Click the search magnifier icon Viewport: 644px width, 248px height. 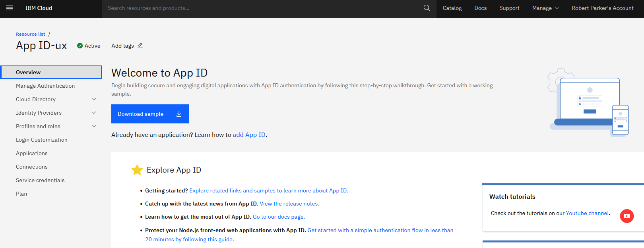click(427, 8)
